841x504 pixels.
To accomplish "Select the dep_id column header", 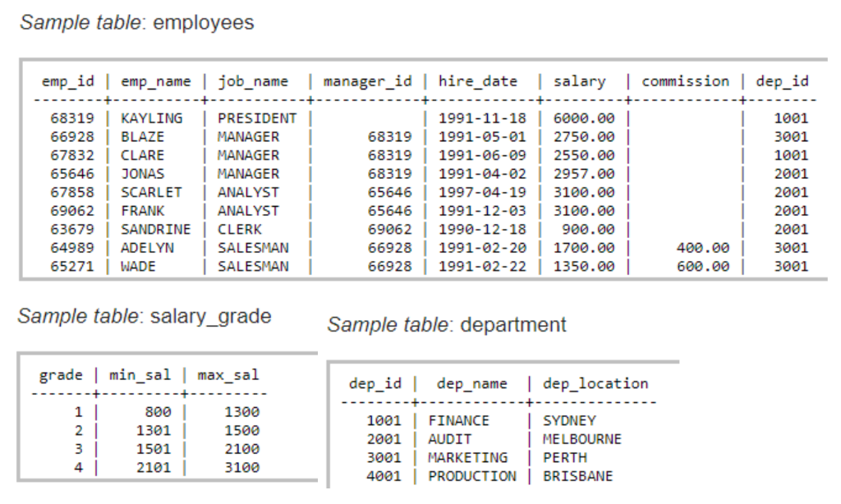I will pos(782,80).
